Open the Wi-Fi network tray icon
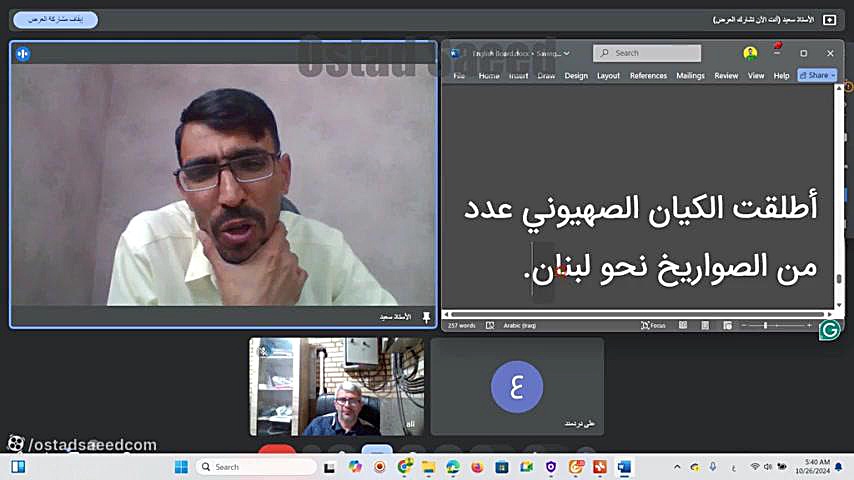 pos(754,467)
